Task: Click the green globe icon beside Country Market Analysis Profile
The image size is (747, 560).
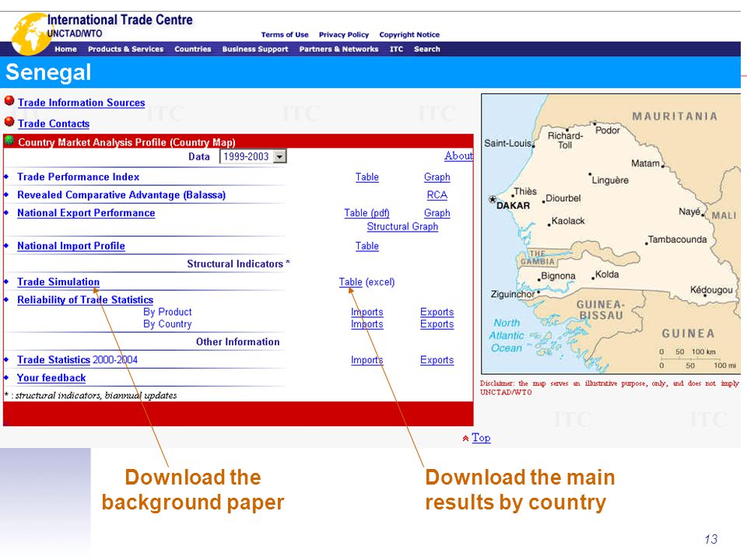Action: click(9, 140)
